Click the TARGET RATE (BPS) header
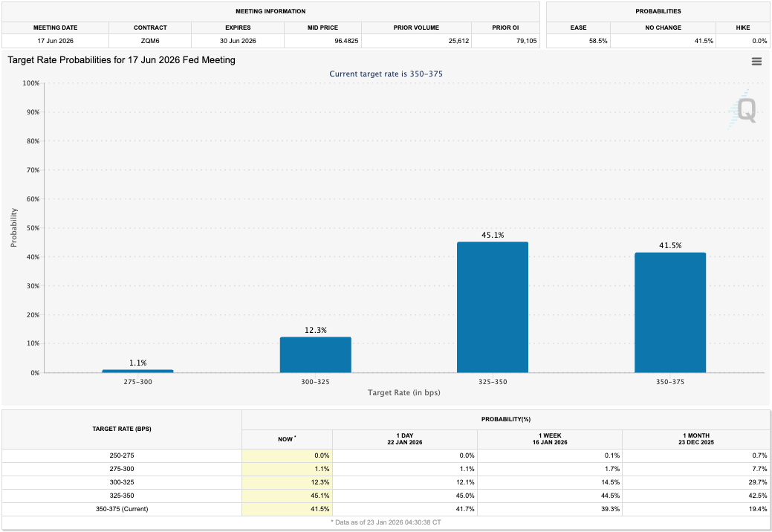 [x=121, y=429]
